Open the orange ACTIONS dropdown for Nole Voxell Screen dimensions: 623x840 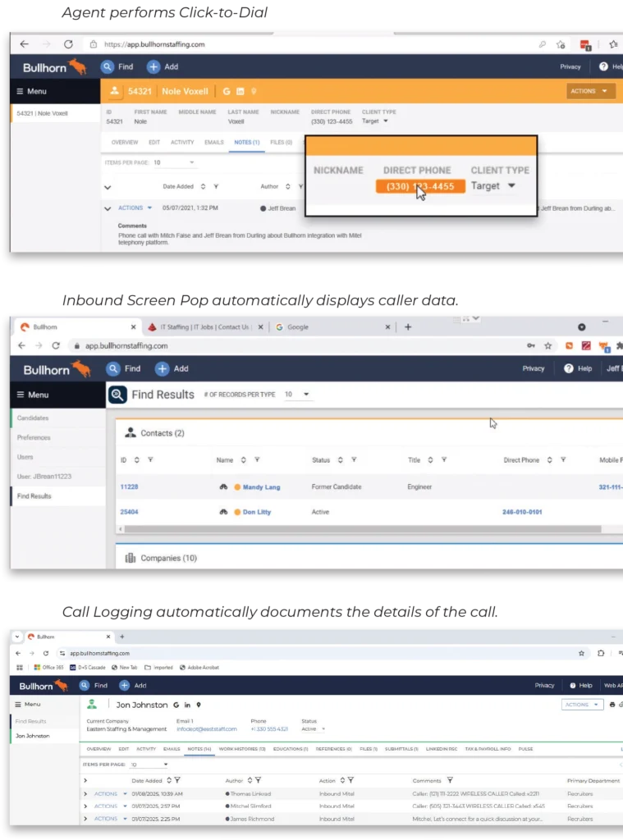[589, 91]
